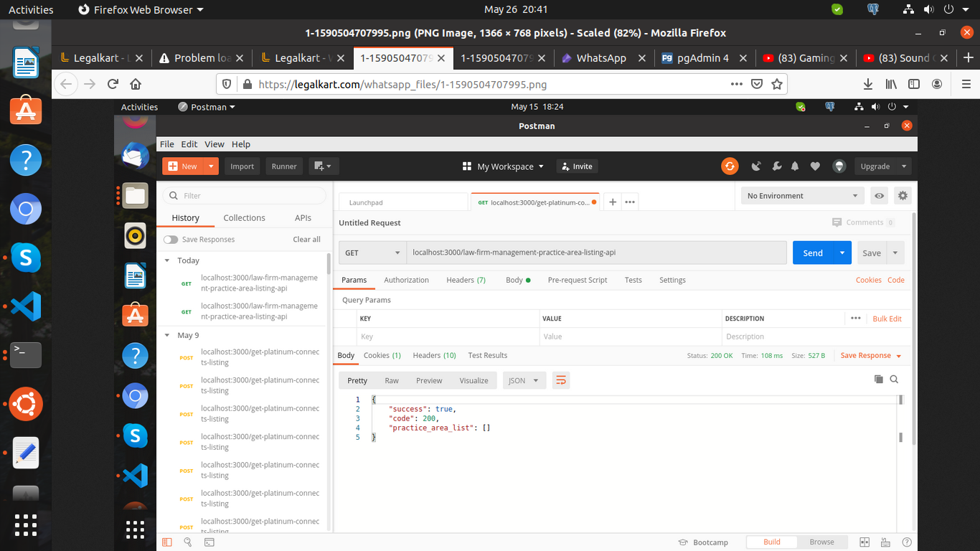
Task: Open Postman notifications bell icon
Action: (795, 166)
